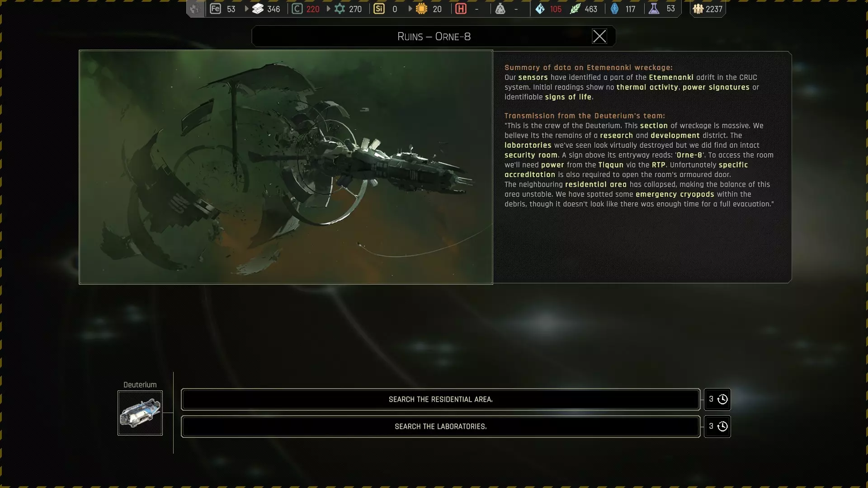Viewport: 868px width, 488px height.
Task: Click the globe icon at top-left of resource bar
Action: [195, 9]
